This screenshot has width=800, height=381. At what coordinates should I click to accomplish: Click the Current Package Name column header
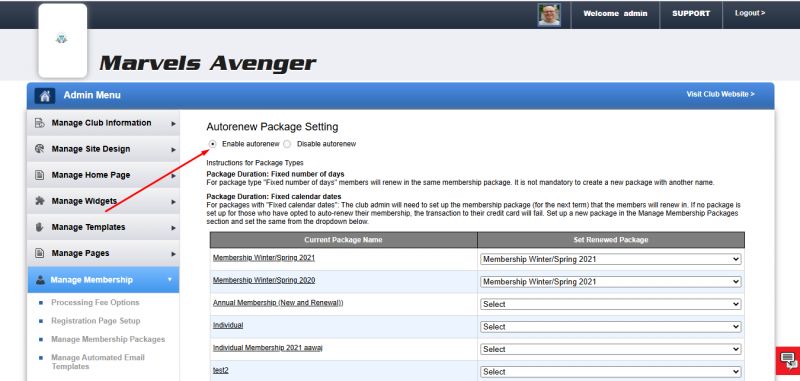click(343, 240)
